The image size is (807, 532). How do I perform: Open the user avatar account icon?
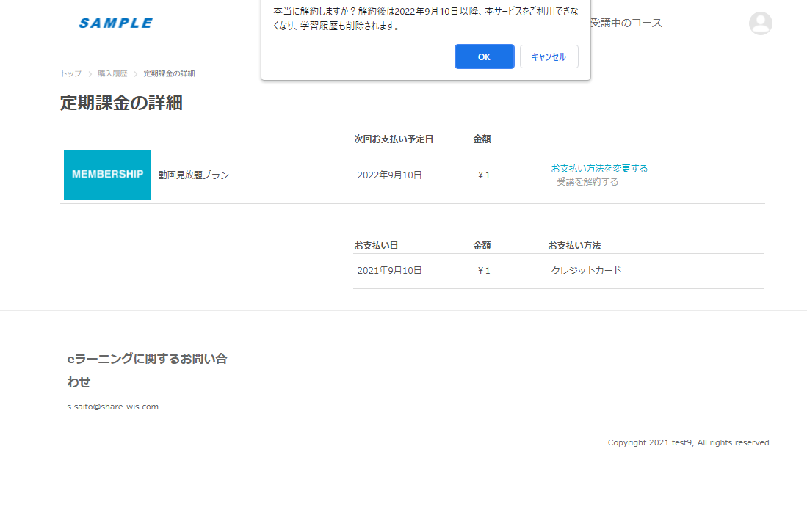coord(760,23)
